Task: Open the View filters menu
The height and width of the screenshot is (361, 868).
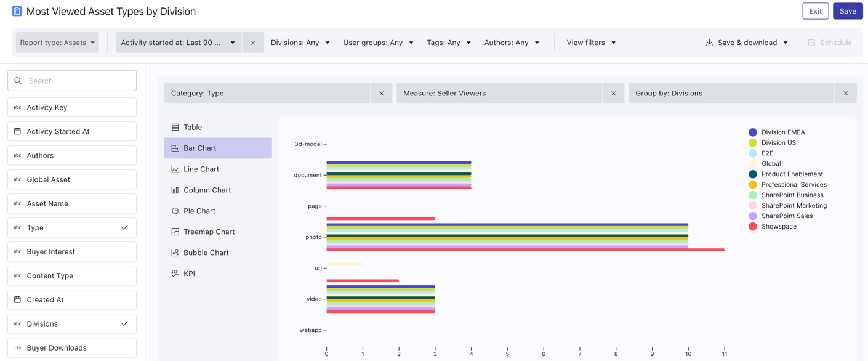Action: coord(591,43)
